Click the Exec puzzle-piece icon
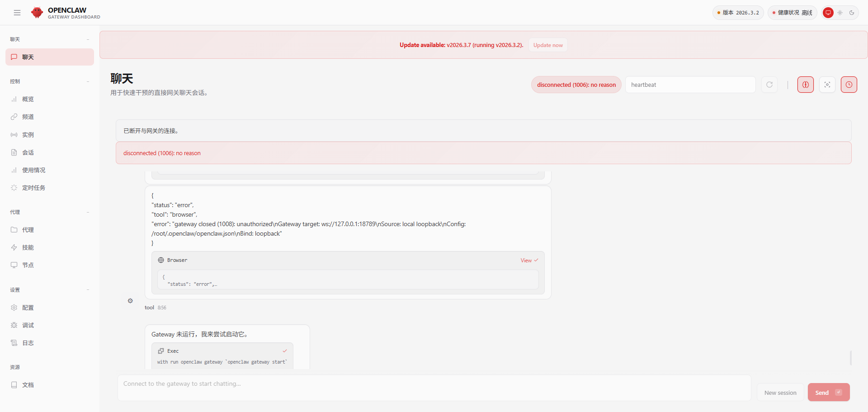This screenshot has width=868, height=412. 161,351
